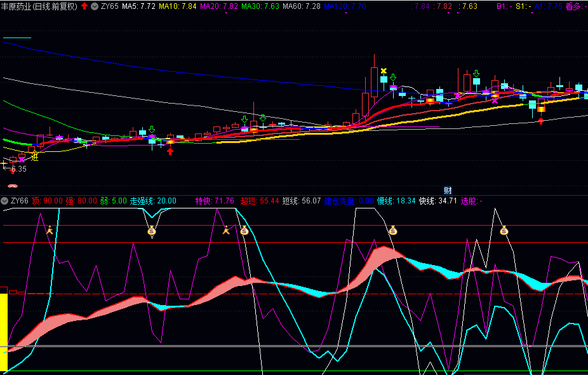Image resolution: width=588 pixels, height=375 pixels.
Task: Open the ZY65 indicator dropdown arrow
Action: click(x=95, y=6)
